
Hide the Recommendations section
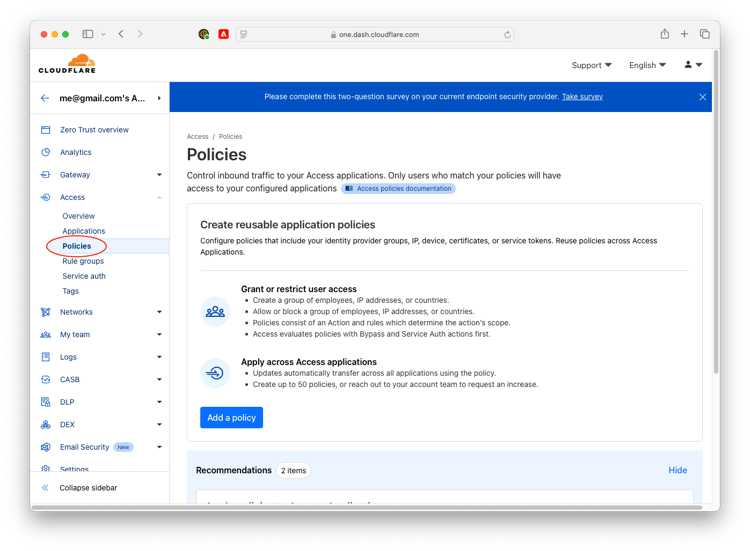click(677, 470)
